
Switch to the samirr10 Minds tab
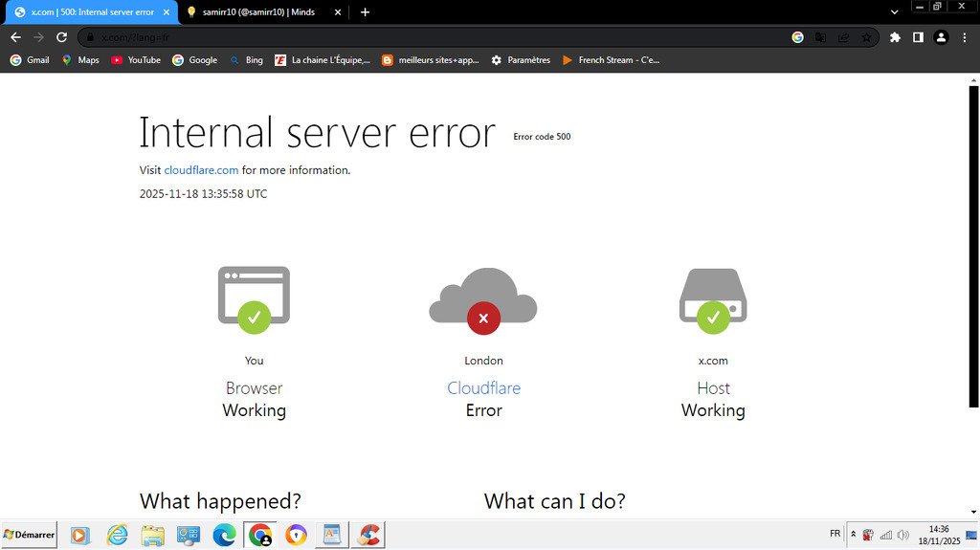(258, 11)
